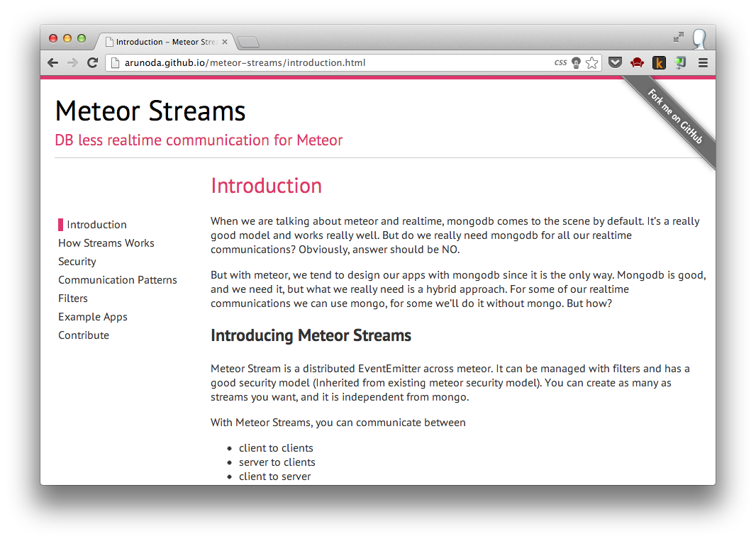This screenshot has height=541, width=756.
Task: Click the green video downloader extension icon
Action: point(680,62)
